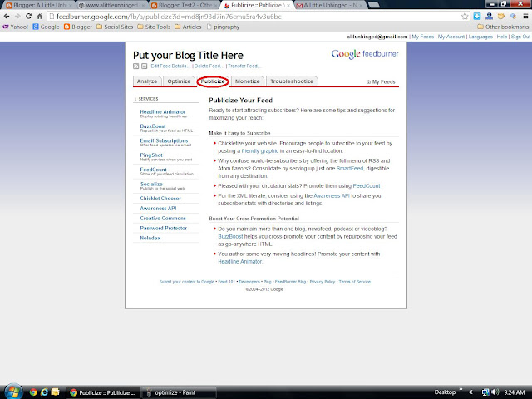This screenshot has width=532, height=399.
Task: Click Languages in the top bar
Action: click(x=480, y=37)
